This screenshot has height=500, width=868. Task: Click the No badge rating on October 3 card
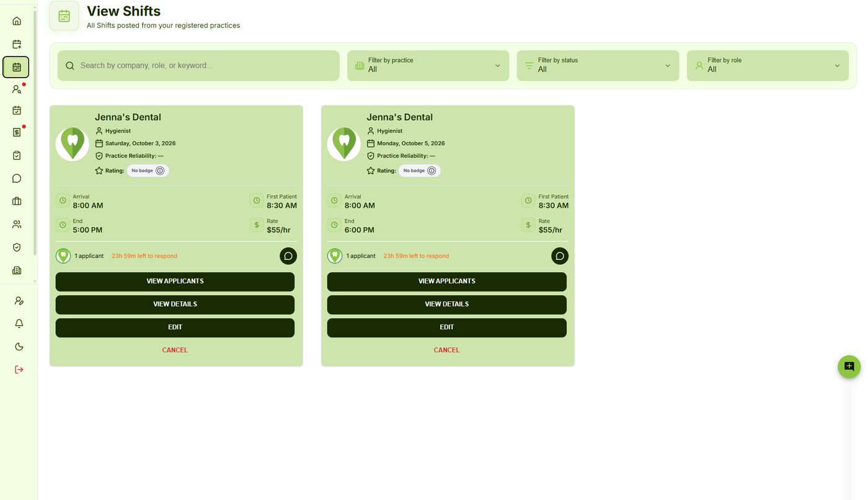pos(148,171)
